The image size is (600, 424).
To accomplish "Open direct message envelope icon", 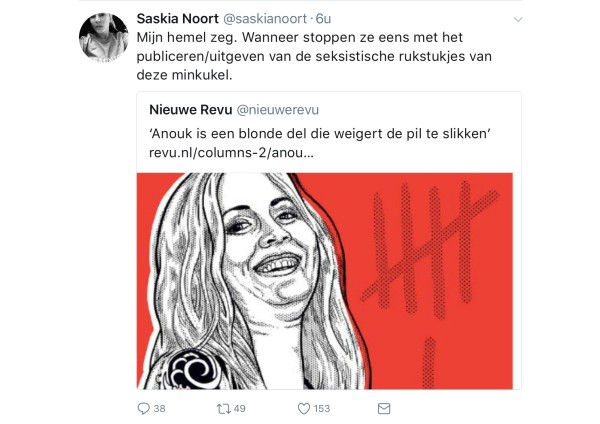I will pos(384,409).
